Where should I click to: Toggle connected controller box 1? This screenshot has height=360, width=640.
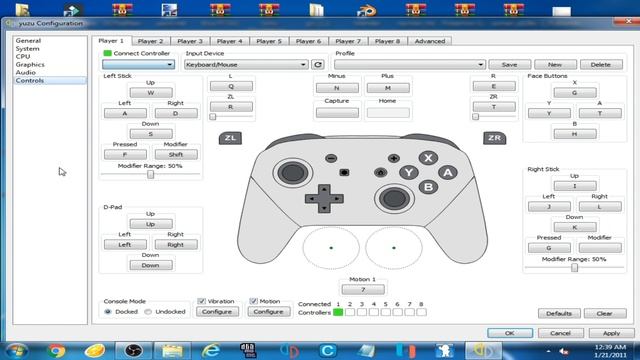(x=338, y=312)
